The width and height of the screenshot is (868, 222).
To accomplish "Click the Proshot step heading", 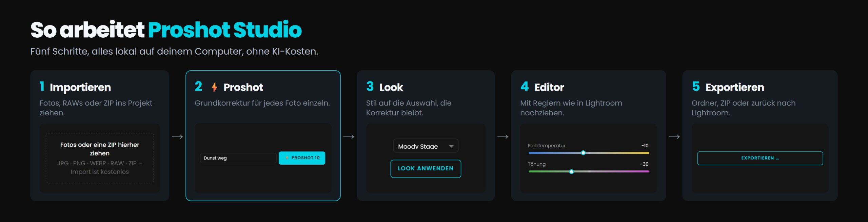I will [243, 87].
